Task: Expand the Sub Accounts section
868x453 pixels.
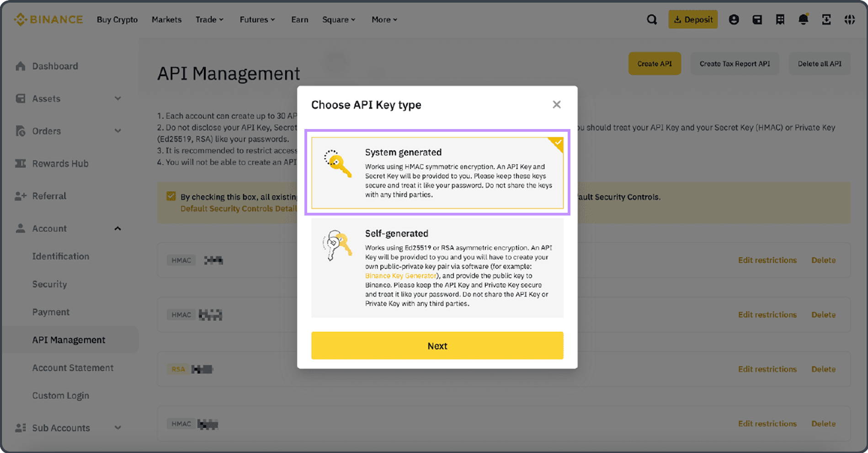Action: tap(117, 428)
